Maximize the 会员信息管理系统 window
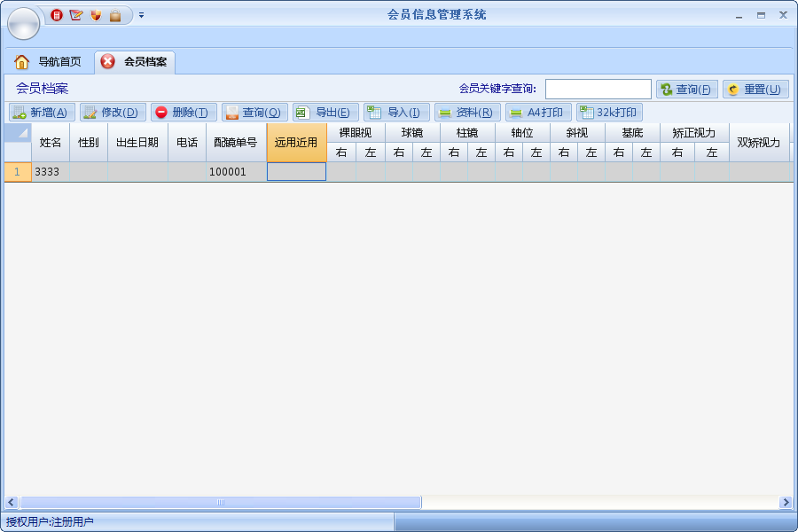Viewport: 798px width, 532px height. pos(761,16)
